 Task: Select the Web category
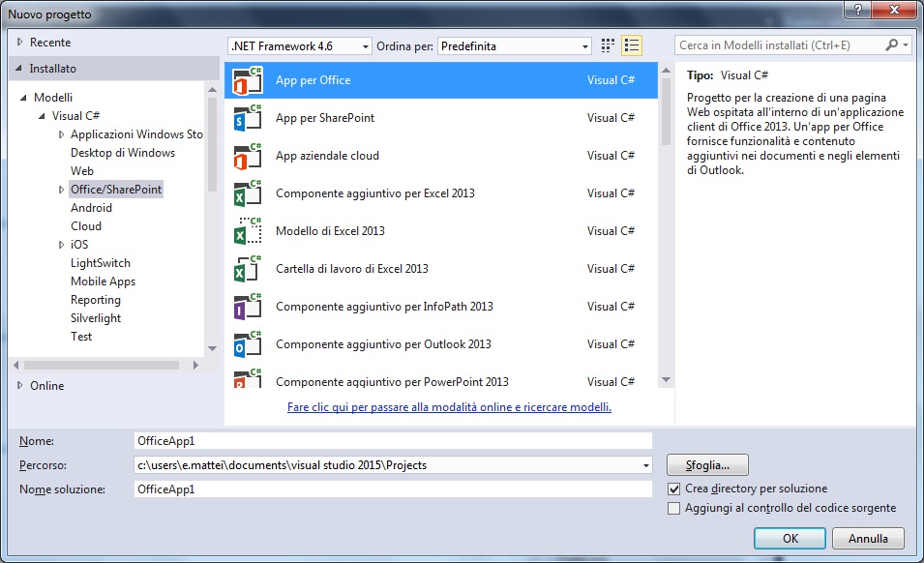82,171
